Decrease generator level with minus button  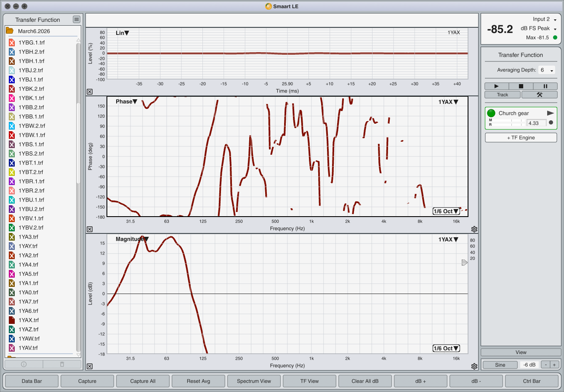545,365
